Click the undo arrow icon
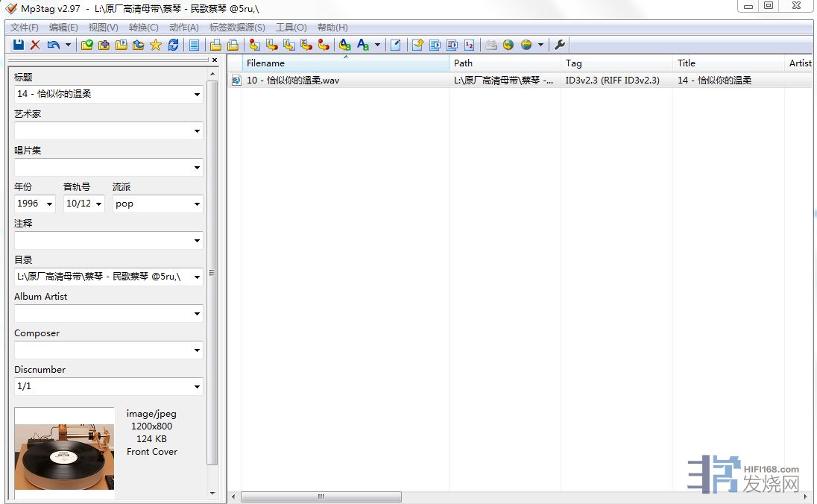817x504 pixels. coord(52,45)
